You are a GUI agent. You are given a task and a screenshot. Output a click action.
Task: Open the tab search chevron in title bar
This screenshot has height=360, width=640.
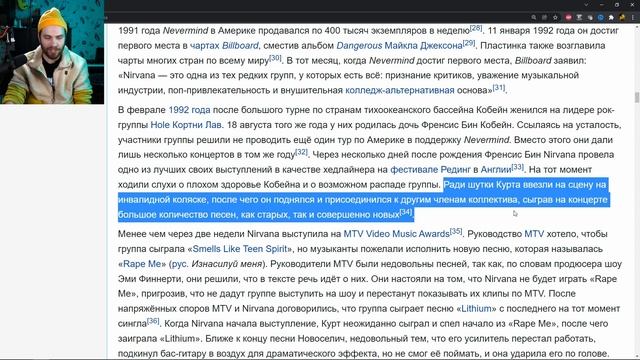tap(586, 4)
